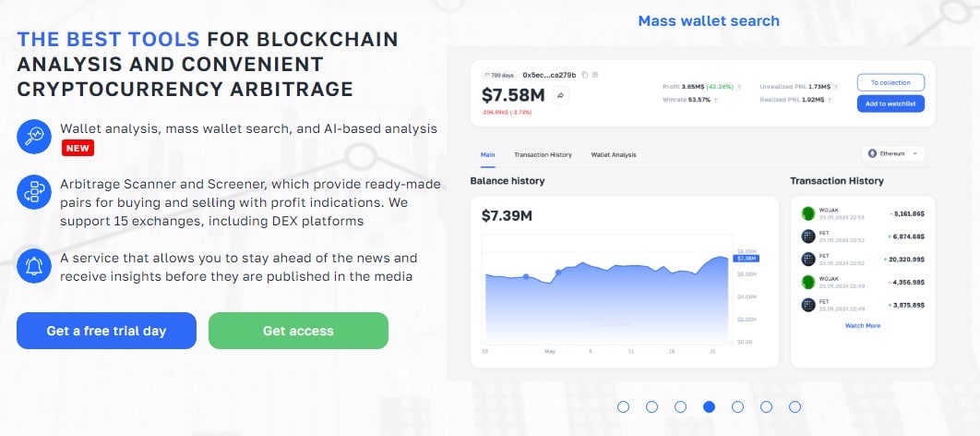The width and height of the screenshot is (980, 436).
Task: Click Get a free trial day
Action: click(x=106, y=331)
